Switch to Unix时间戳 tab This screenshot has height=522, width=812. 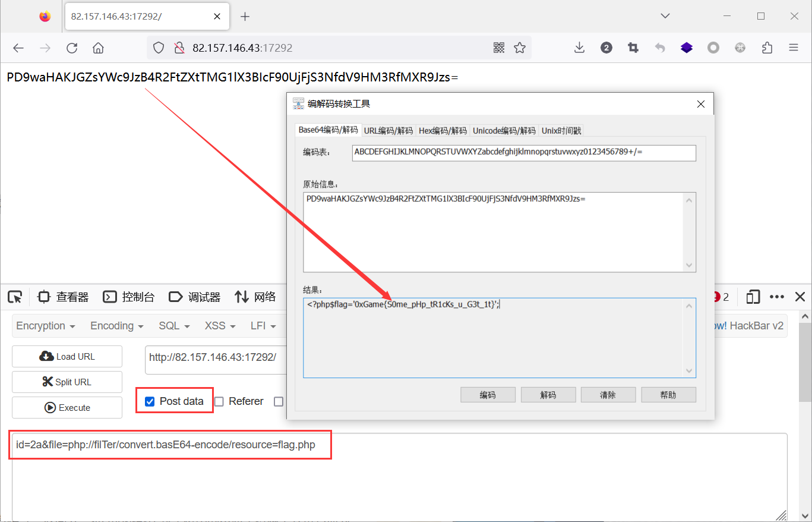pyautogui.click(x=562, y=130)
